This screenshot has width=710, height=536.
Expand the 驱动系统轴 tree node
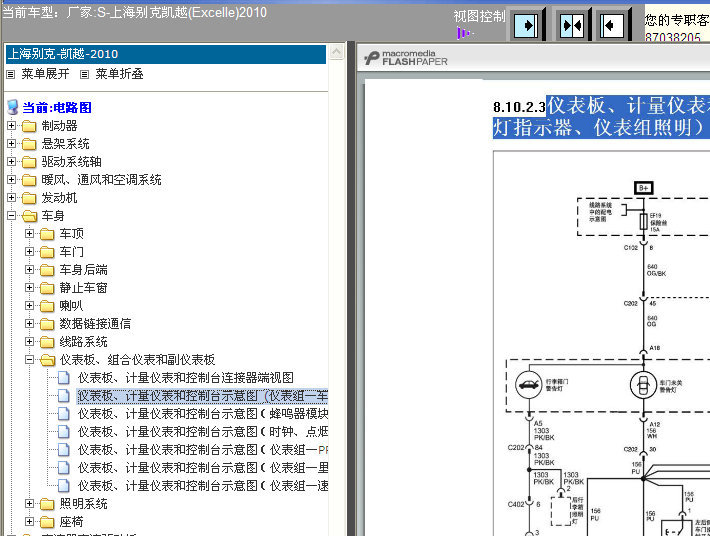coord(11,162)
